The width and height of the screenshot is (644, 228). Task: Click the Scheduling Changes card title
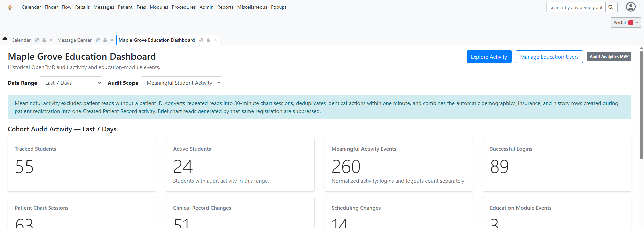click(x=356, y=208)
